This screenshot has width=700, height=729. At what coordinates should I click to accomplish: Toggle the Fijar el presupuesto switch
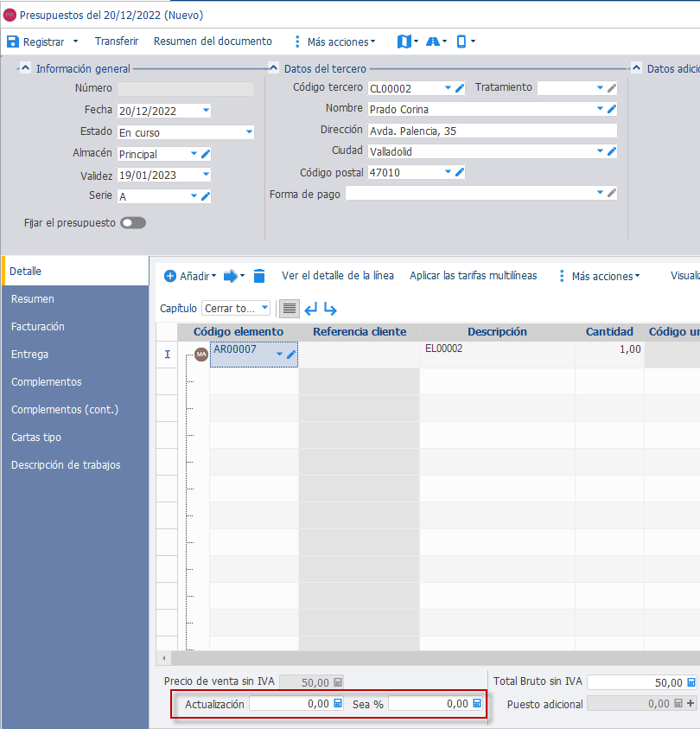click(133, 223)
